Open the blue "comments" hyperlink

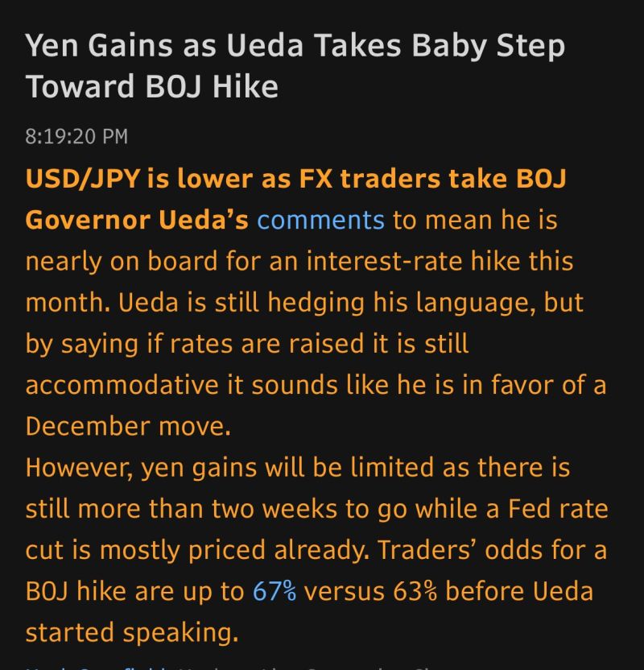click(320, 220)
